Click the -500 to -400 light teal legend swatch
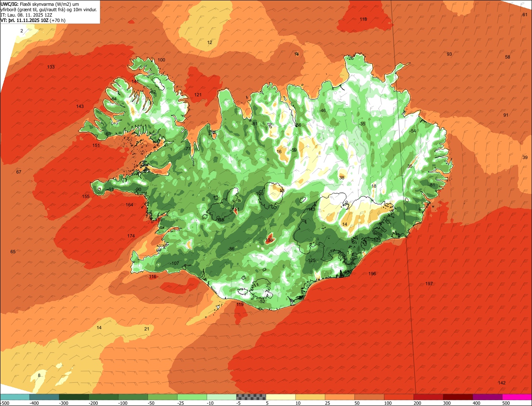This screenshot has width=532, height=406. tap(15, 397)
